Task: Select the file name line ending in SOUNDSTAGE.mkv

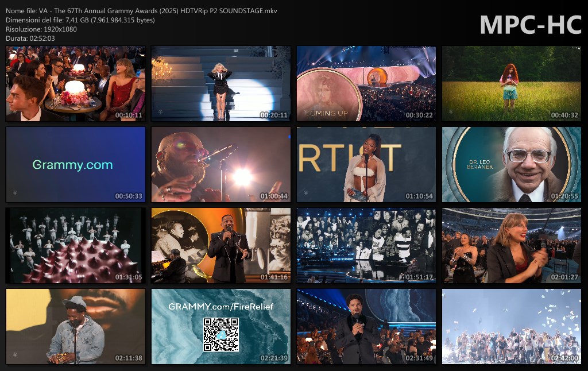Action: (141, 11)
